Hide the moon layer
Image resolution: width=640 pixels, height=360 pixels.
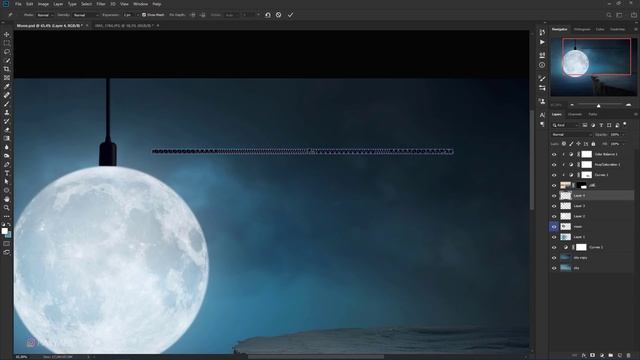(554, 227)
